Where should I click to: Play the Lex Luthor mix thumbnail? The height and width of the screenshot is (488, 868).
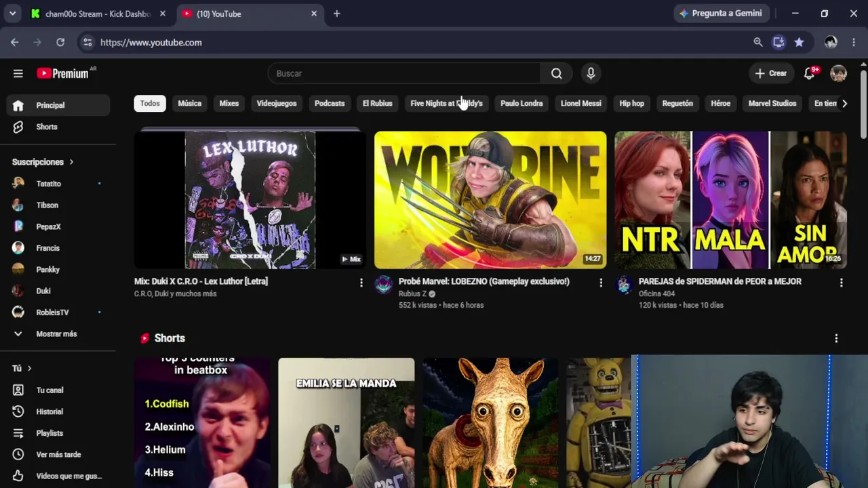pos(250,200)
